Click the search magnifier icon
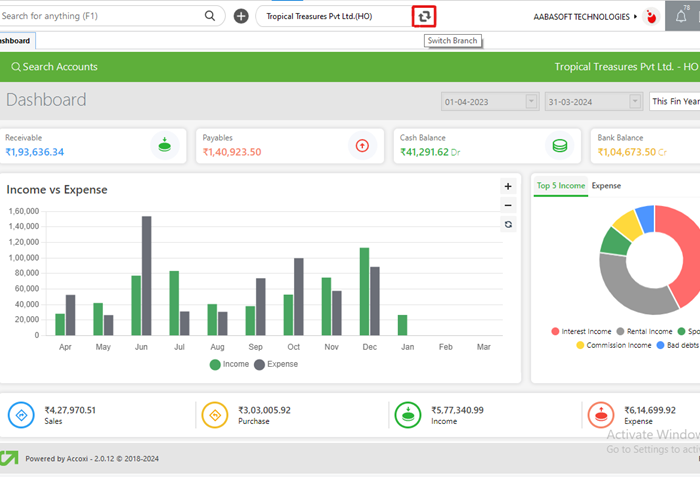 click(210, 16)
